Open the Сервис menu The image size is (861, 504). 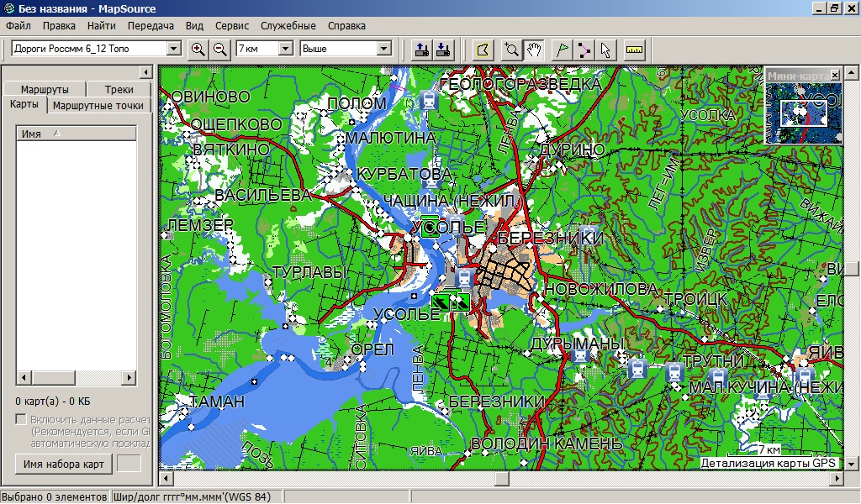click(232, 26)
